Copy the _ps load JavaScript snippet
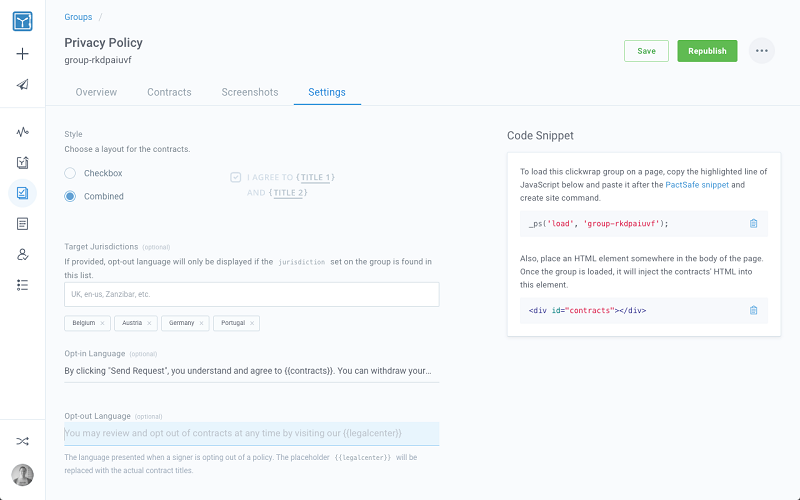The height and width of the screenshot is (500, 800). [753, 223]
